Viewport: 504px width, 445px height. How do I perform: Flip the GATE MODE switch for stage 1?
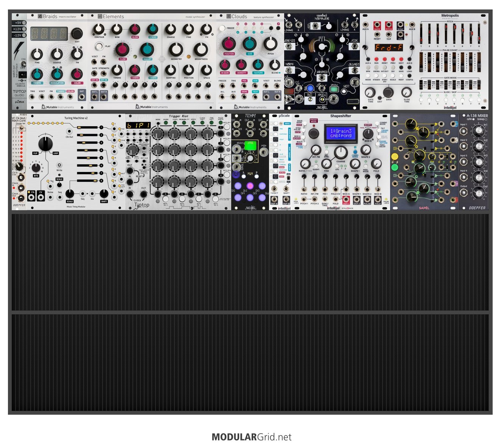pos(422,84)
